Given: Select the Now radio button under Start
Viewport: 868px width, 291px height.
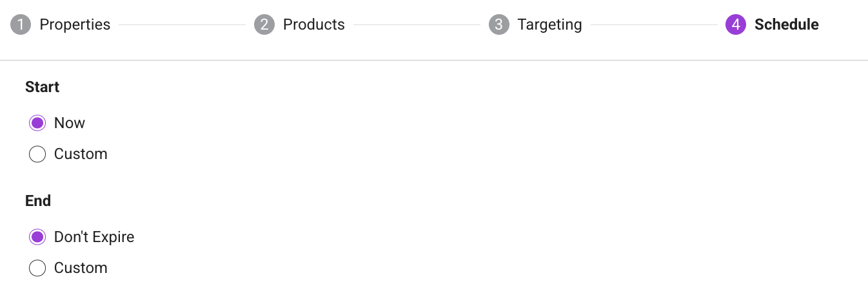Looking at the screenshot, I should coord(37,123).
